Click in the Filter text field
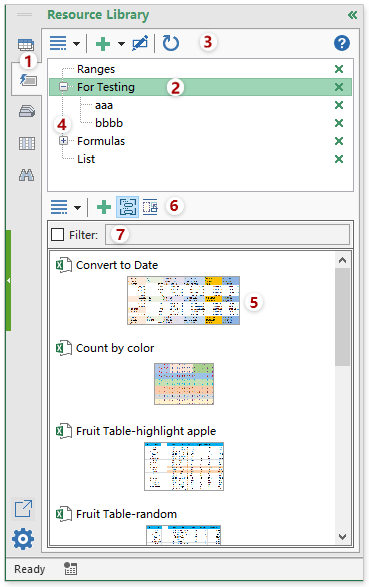The width and height of the screenshot is (369, 587). click(x=228, y=235)
